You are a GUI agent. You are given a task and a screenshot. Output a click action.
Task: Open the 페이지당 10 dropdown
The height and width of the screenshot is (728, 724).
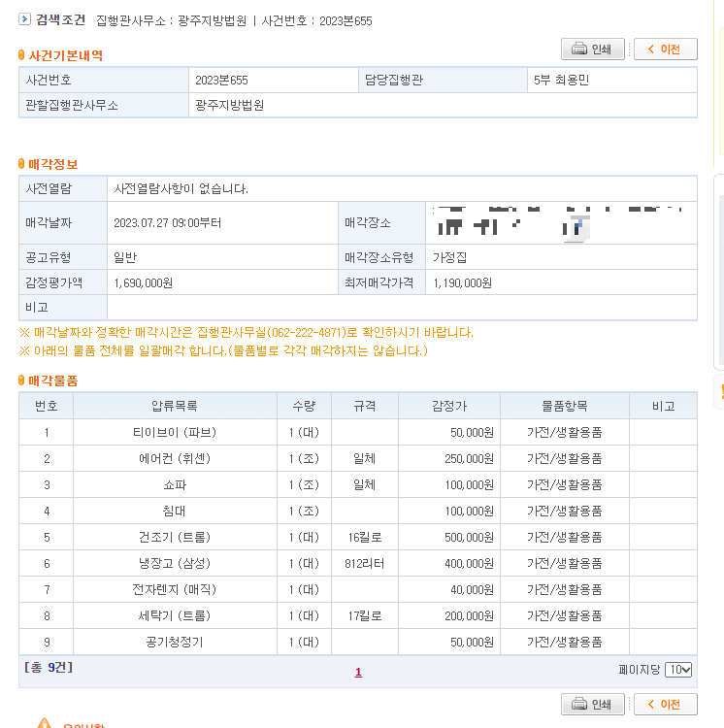click(678, 670)
